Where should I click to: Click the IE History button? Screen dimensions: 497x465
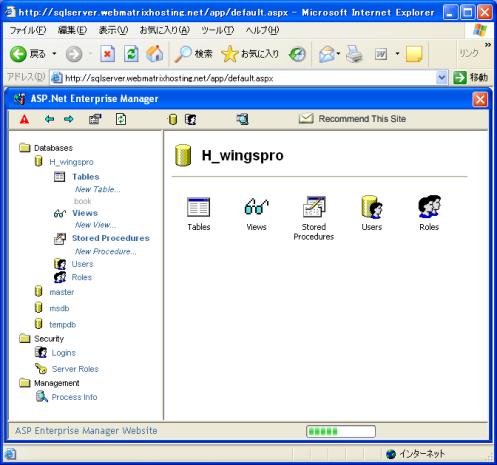point(297,54)
